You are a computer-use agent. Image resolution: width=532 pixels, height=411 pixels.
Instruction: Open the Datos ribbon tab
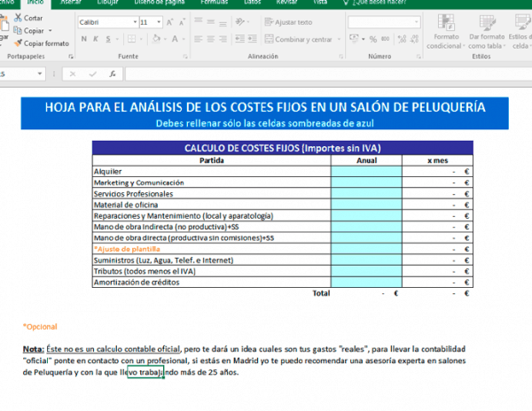point(253,3)
